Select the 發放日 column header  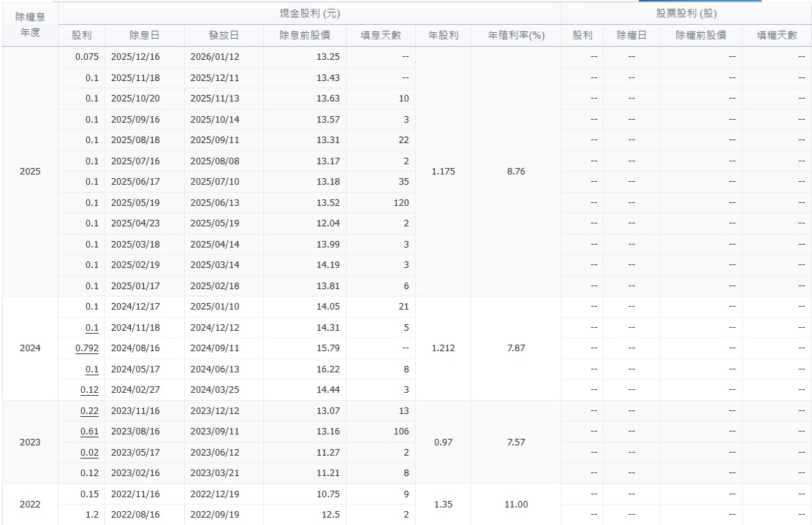point(224,35)
